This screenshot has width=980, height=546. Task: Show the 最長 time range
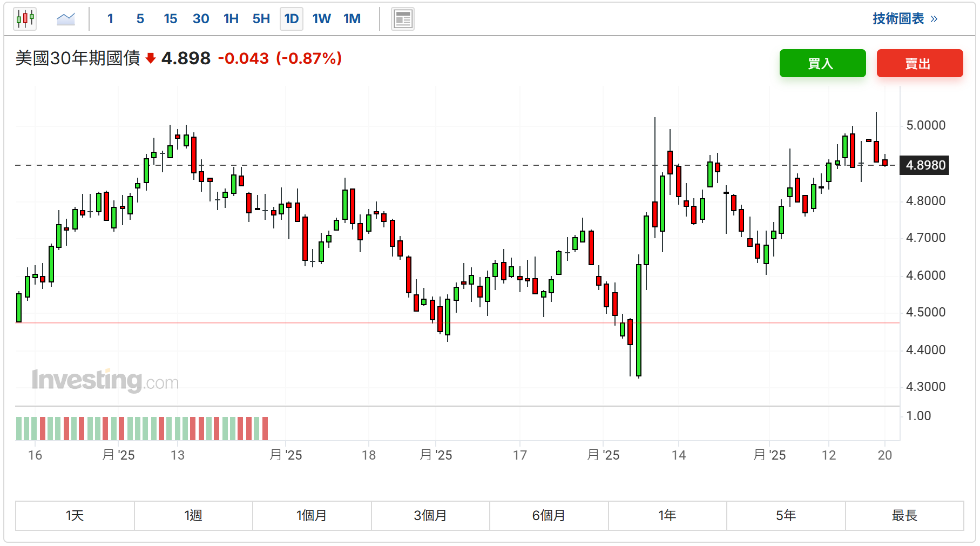pos(904,516)
